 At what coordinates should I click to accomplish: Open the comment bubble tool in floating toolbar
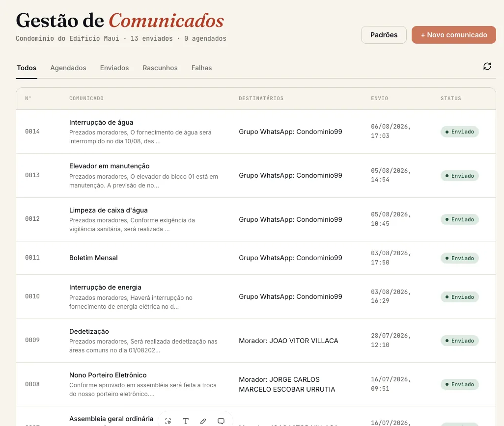point(221,421)
